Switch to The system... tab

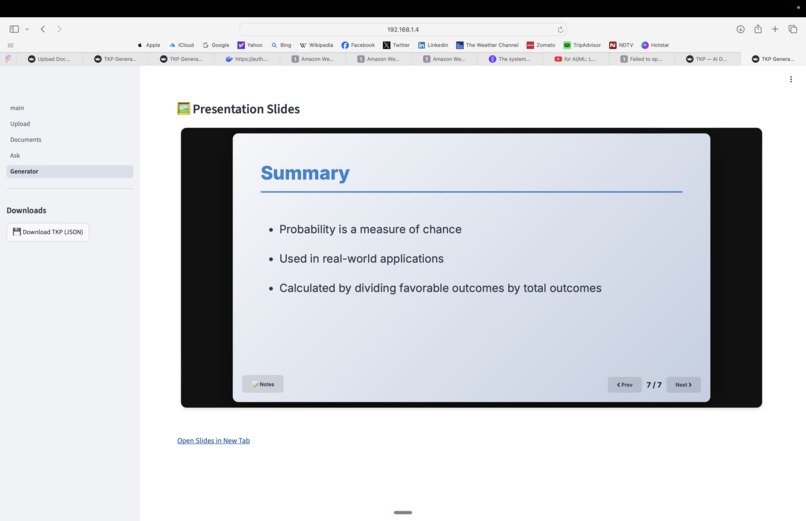(x=510, y=59)
